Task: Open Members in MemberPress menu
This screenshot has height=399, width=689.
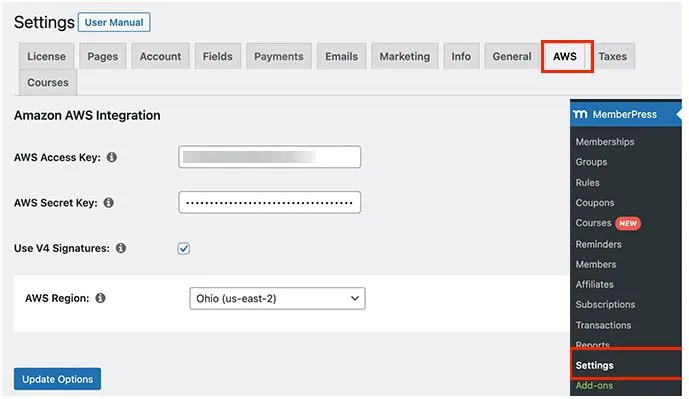Action: [596, 264]
